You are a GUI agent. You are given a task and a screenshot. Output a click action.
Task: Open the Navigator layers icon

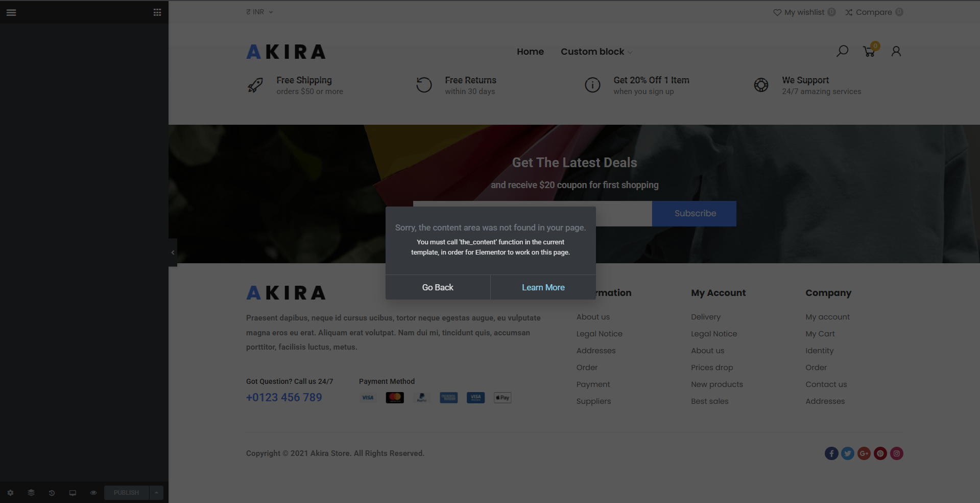(31, 493)
